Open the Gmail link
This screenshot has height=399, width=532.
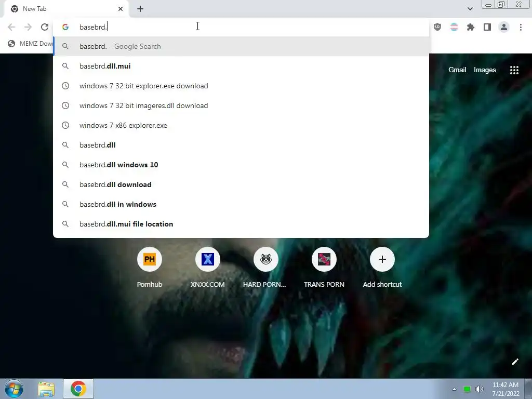[x=457, y=70]
